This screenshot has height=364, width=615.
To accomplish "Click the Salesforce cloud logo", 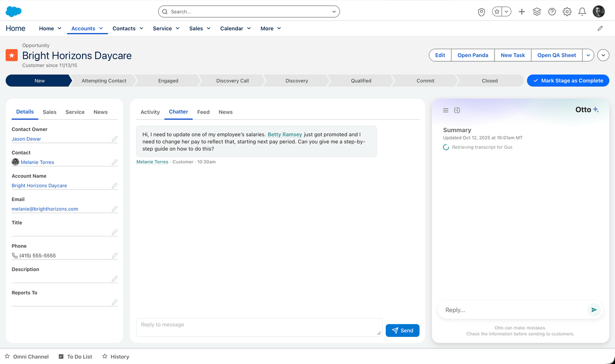I will point(14,11).
